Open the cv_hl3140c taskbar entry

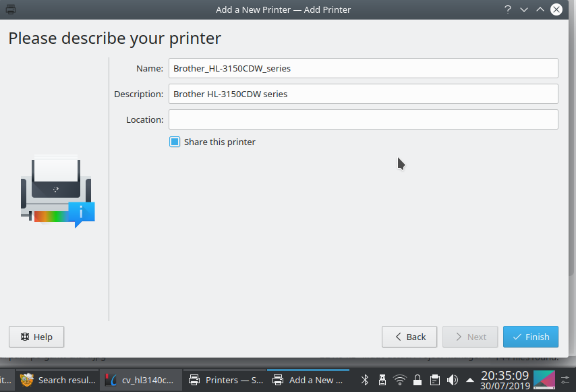[x=141, y=381]
